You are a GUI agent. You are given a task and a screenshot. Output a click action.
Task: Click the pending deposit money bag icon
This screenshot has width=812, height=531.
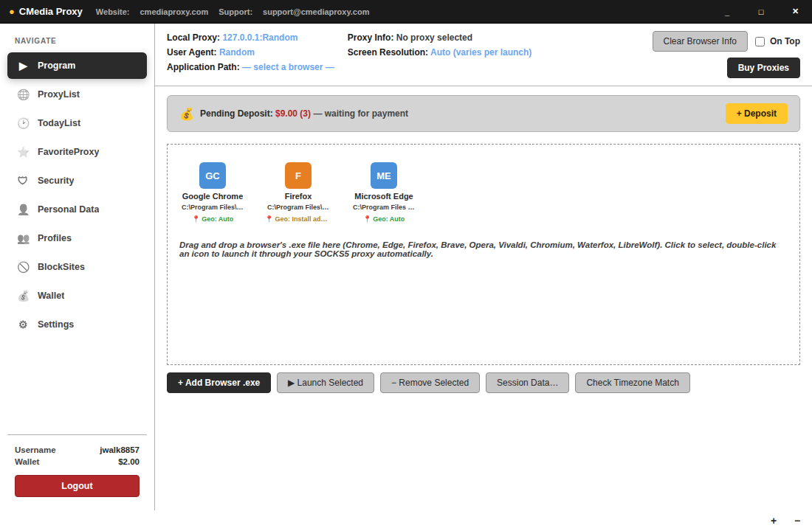click(187, 114)
